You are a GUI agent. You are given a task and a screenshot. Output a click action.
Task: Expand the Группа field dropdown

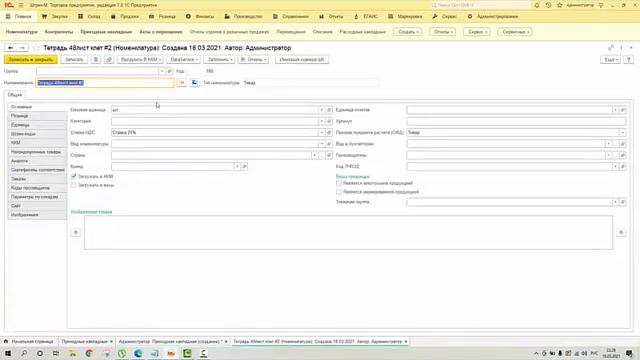(x=162, y=71)
